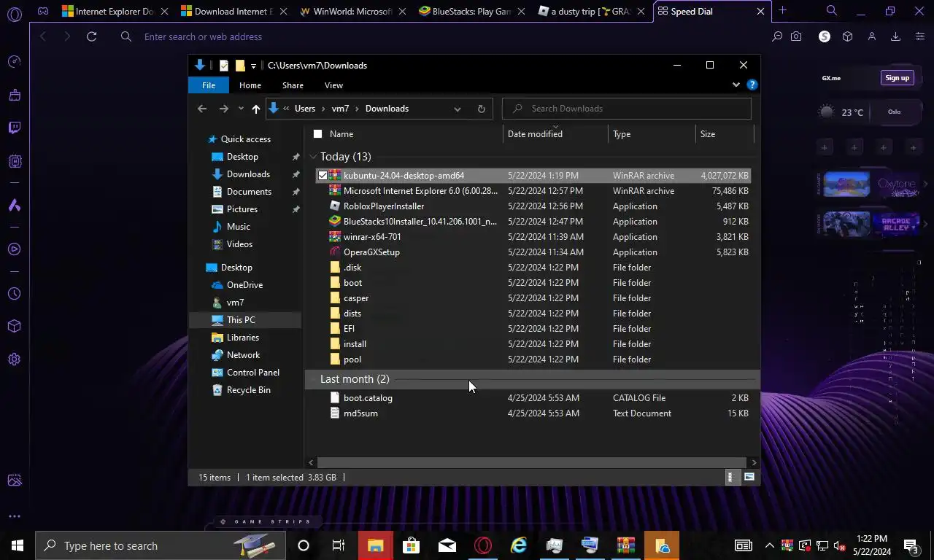Viewport: 934px width, 560px height.
Task: Open the Share ribbon tab
Action: [293, 85]
